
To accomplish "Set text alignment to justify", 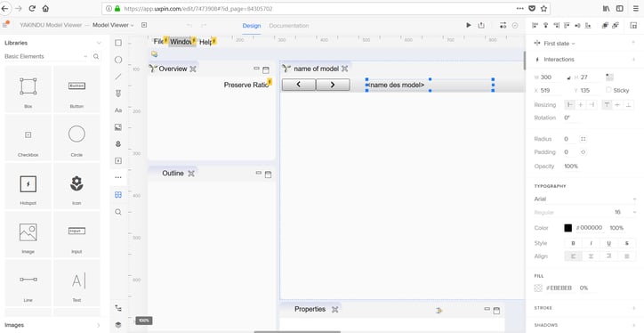I will (x=627, y=256).
